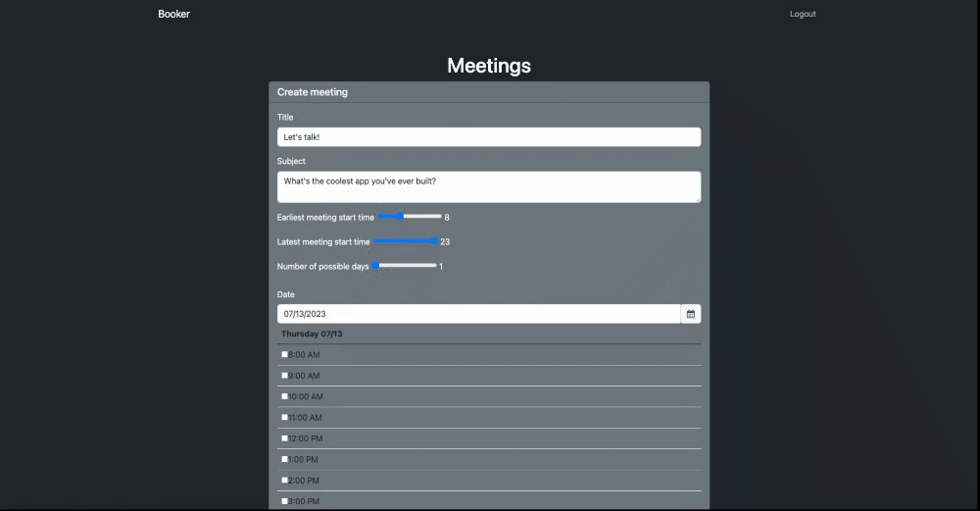Mark the 2:00 PM checkbox
Screen dimensions: 980x511
click(285, 480)
